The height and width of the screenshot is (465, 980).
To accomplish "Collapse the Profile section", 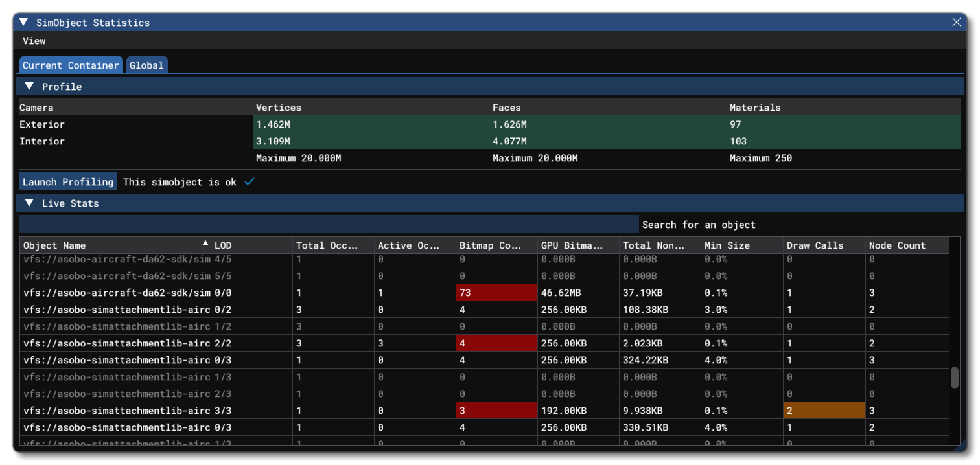I will 29,85.
